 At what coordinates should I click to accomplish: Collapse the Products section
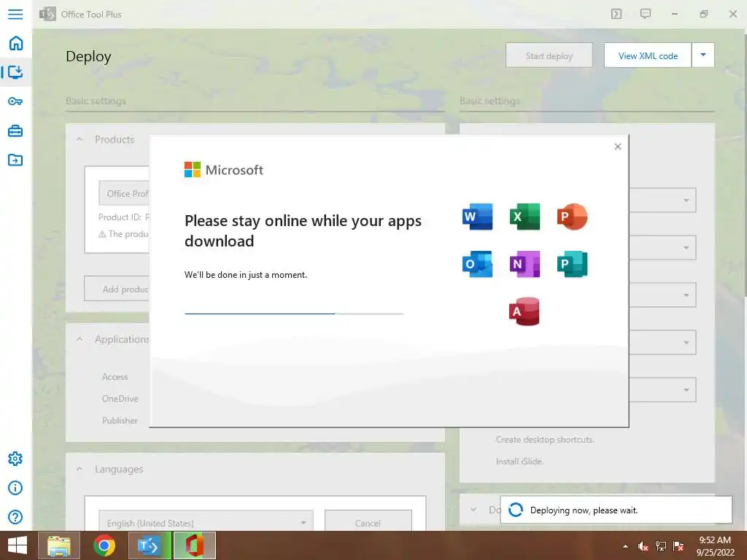[80, 139]
